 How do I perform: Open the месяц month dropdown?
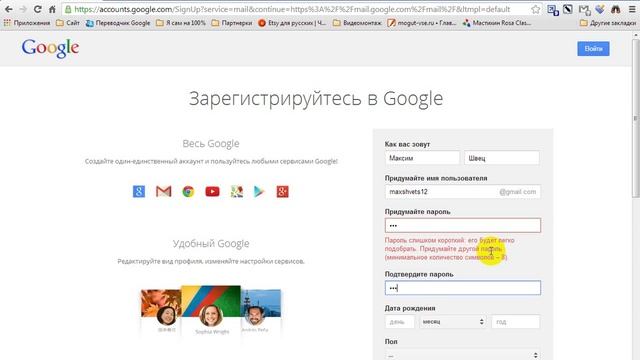point(453,322)
